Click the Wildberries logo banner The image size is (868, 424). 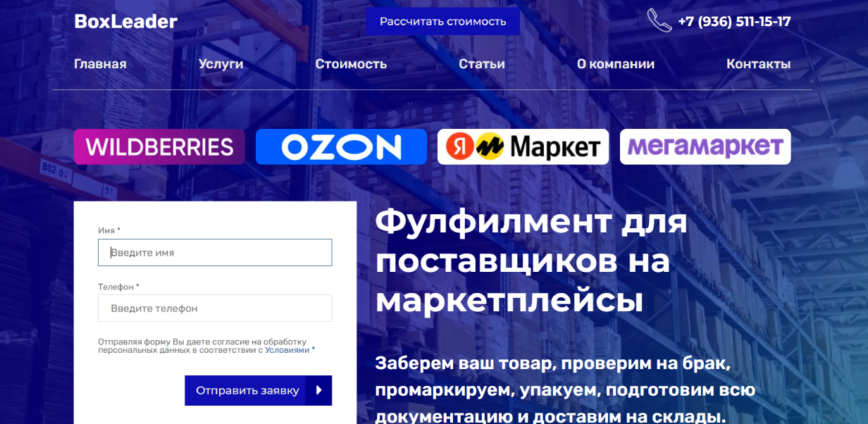[x=159, y=146]
